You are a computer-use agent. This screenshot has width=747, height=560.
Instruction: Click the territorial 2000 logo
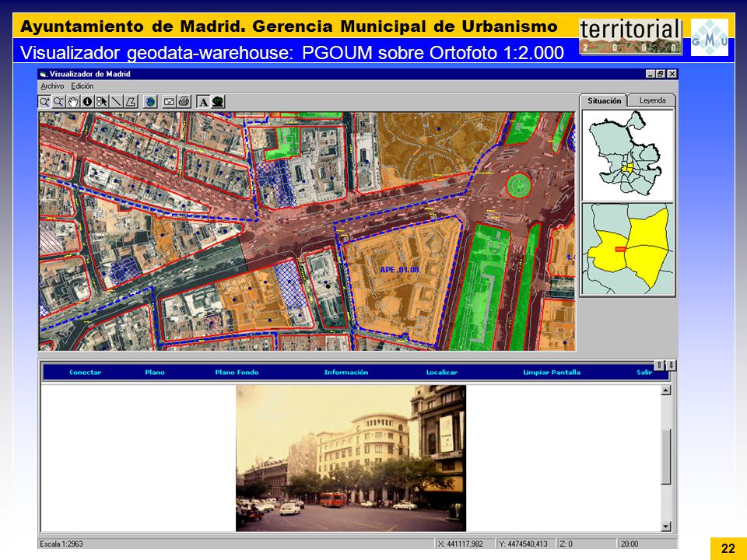point(630,37)
